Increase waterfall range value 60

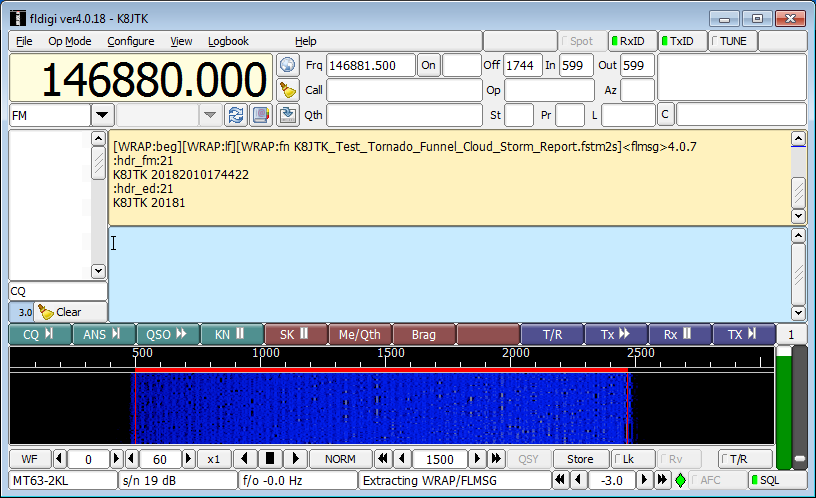(x=188, y=458)
